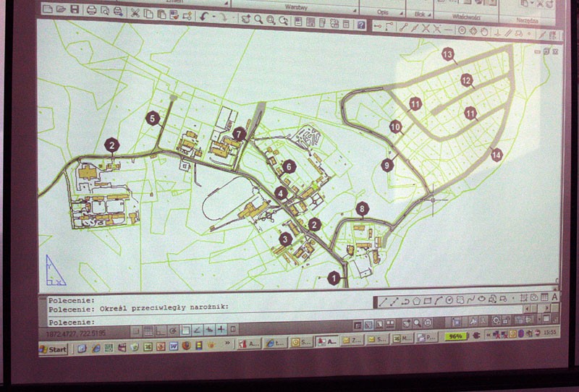Open the Undo history dropdown arrow
579x392 pixels.
(214, 16)
